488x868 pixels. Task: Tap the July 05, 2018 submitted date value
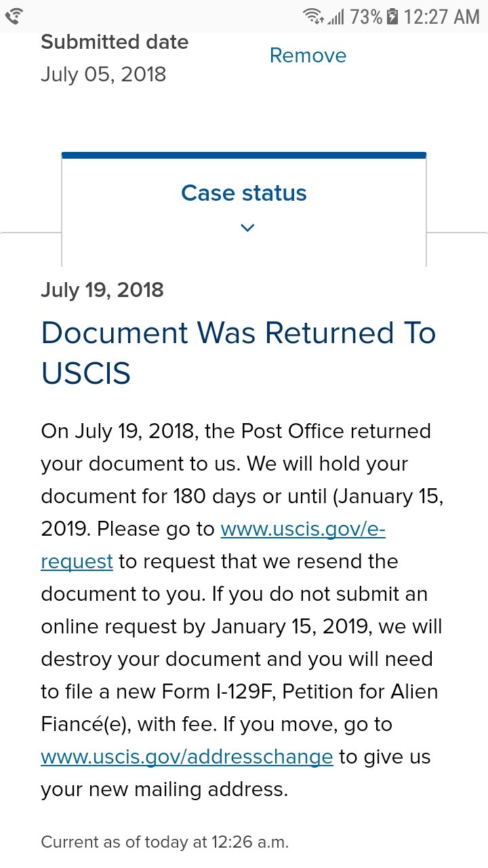104,75
